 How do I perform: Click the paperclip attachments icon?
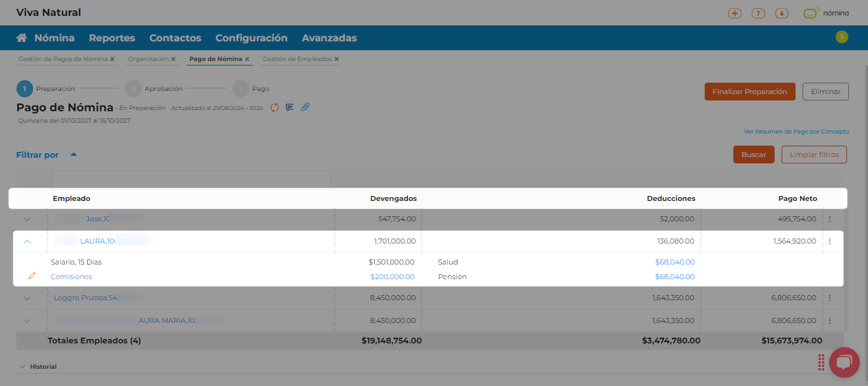point(305,107)
